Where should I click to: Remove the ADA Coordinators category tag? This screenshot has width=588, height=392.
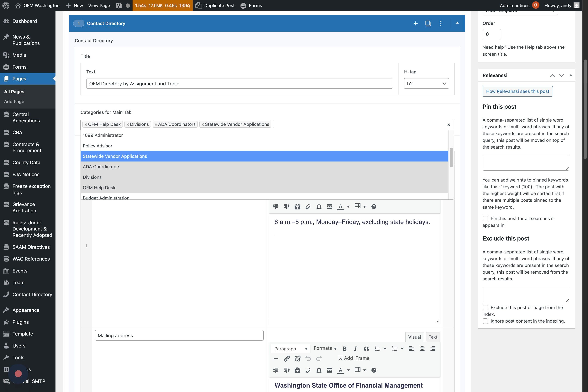(x=156, y=124)
